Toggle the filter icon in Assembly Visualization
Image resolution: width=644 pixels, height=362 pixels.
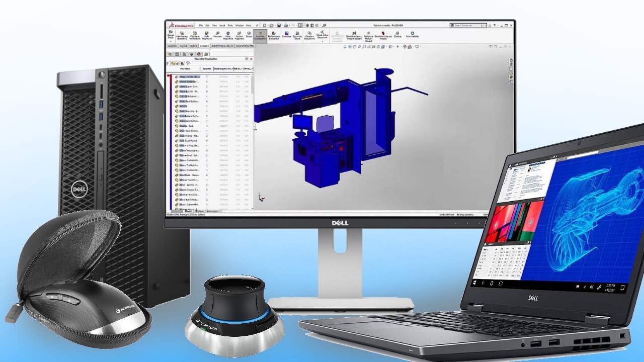pyautogui.click(x=188, y=64)
